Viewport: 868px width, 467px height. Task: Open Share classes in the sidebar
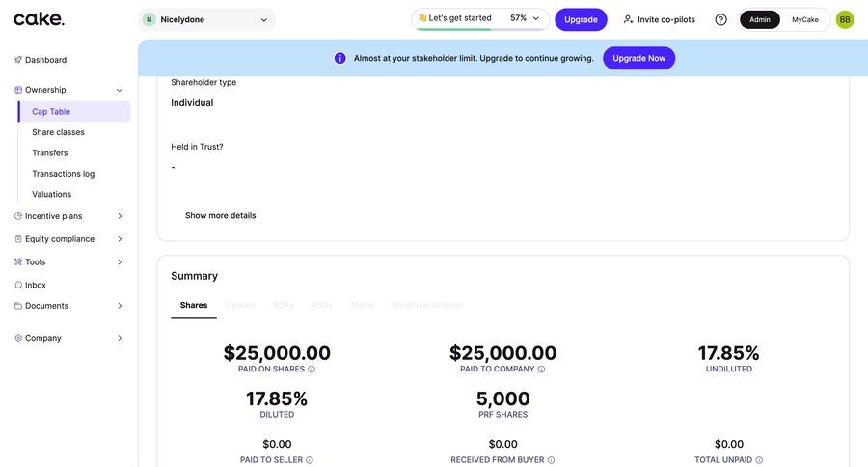click(x=58, y=132)
